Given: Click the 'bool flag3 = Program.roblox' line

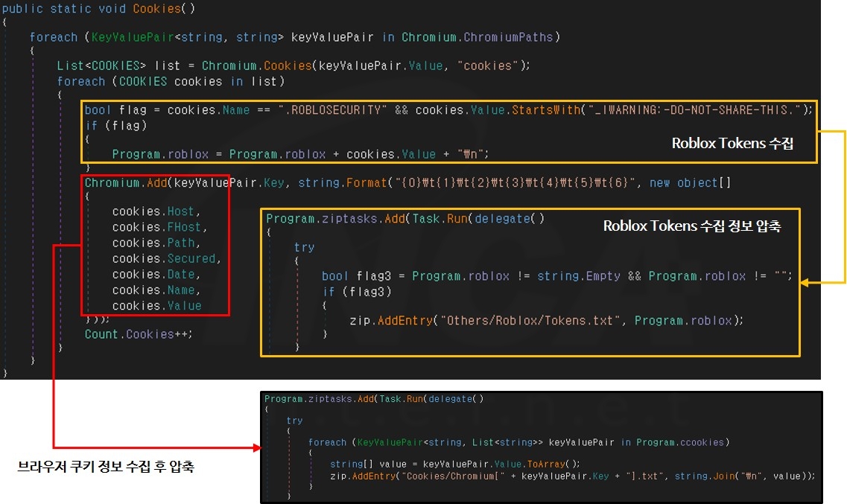Looking at the screenshot, I should coord(557,276).
